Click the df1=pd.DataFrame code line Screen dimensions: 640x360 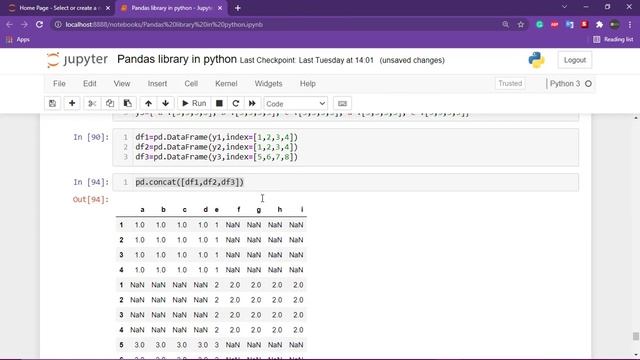tap(217, 137)
